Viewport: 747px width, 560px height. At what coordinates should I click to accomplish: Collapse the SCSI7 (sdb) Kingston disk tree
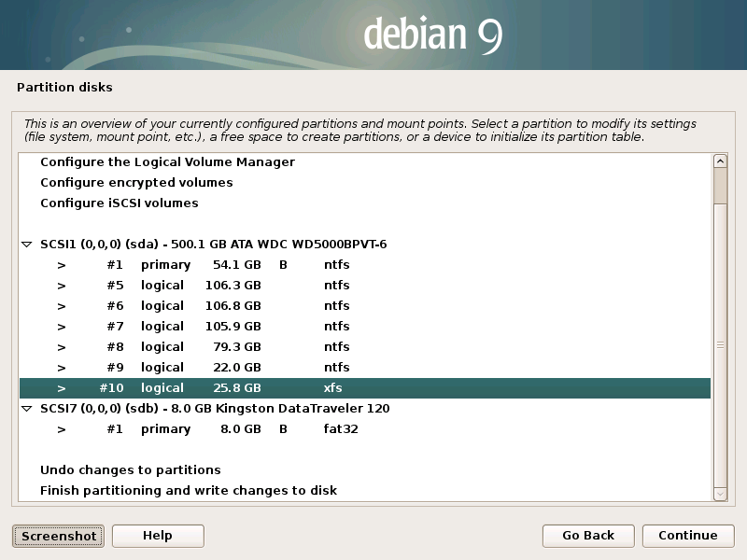(x=27, y=409)
